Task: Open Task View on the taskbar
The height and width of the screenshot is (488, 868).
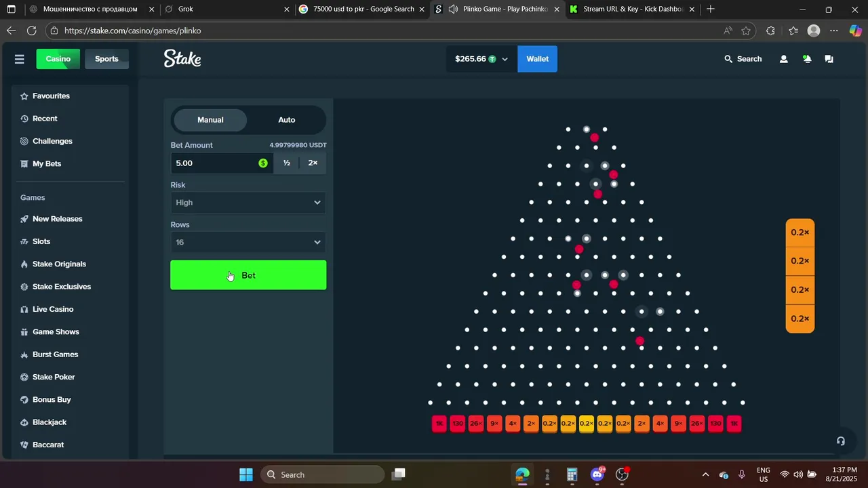Action: coord(399,474)
